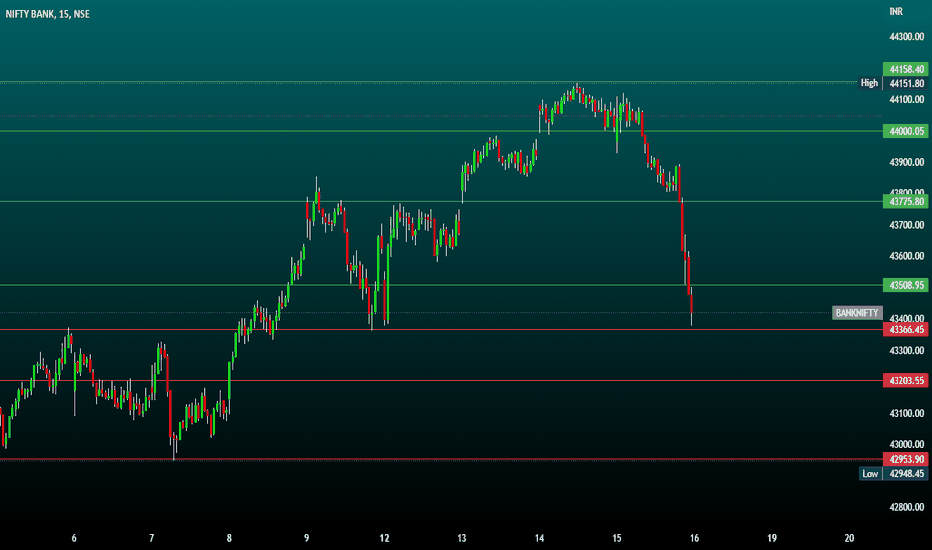Select the 43203.55 red level label
Viewport: 932px width, 550px height.
906,381
